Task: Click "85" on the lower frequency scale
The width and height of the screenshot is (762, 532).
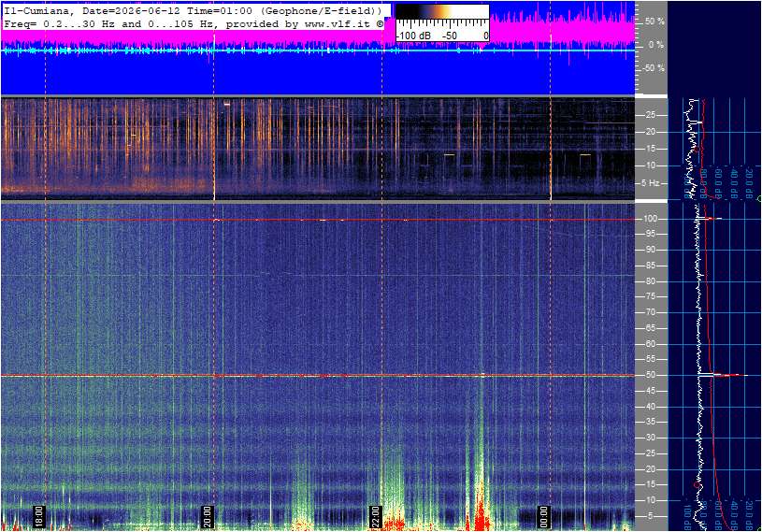Action: [650, 266]
